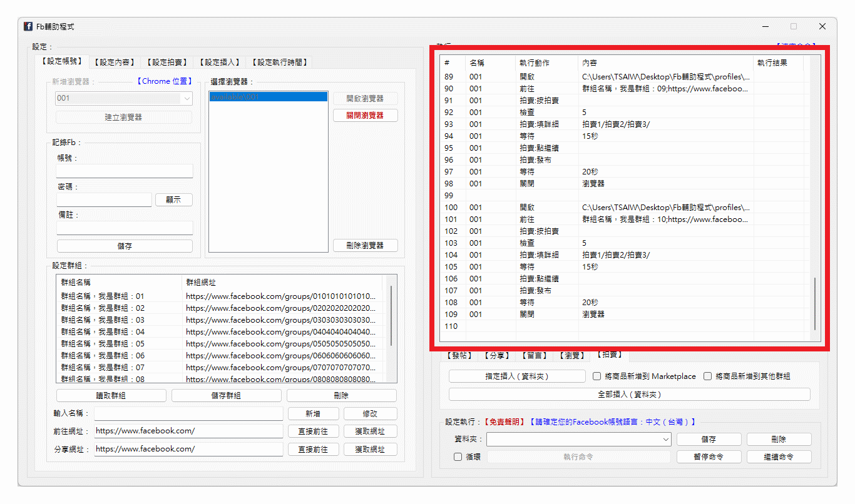Screen dimensions: 855x504
Task: Show the password with 顯示 button
Action: pyautogui.click(x=174, y=200)
